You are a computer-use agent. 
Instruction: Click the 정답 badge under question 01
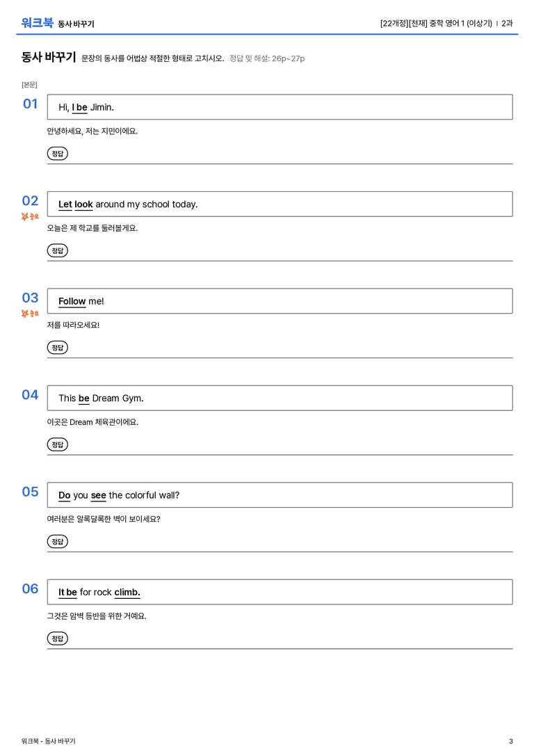click(x=57, y=153)
